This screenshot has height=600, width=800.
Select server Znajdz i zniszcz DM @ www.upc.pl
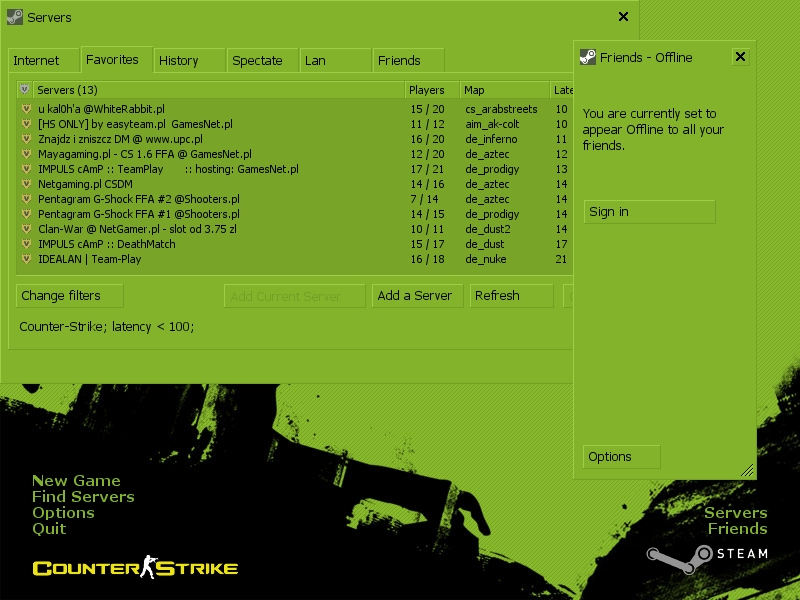pyautogui.click(x=295, y=139)
